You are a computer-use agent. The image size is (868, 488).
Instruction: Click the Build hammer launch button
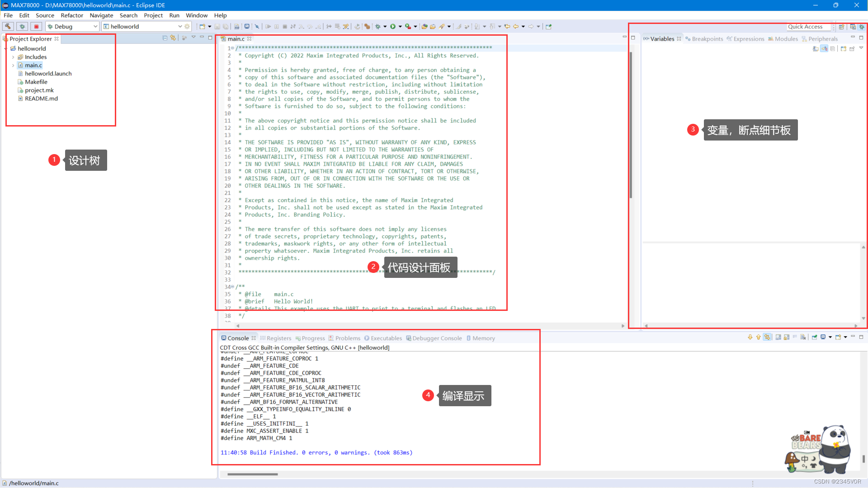8,27
